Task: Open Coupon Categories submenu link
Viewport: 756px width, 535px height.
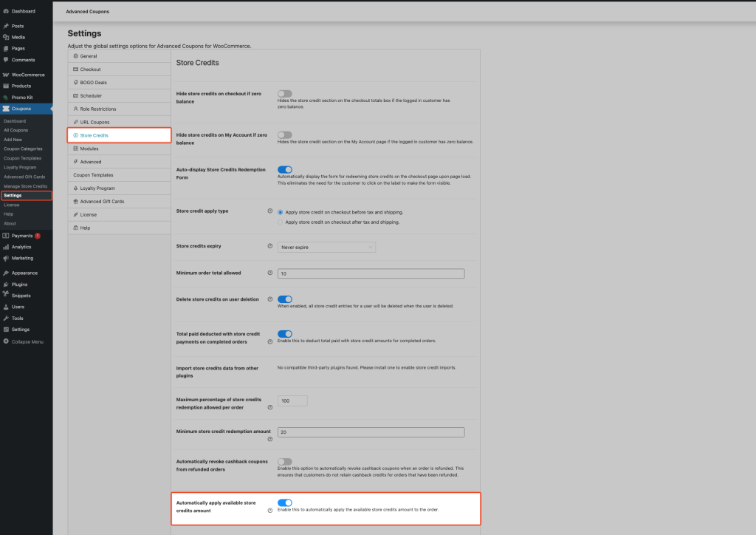Action: coord(23,149)
